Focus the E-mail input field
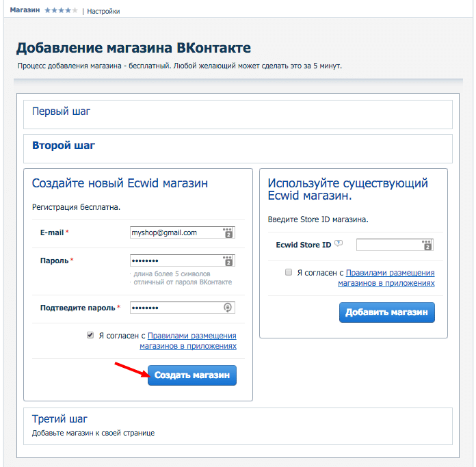This screenshot has width=476, height=467. coord(174,232)
